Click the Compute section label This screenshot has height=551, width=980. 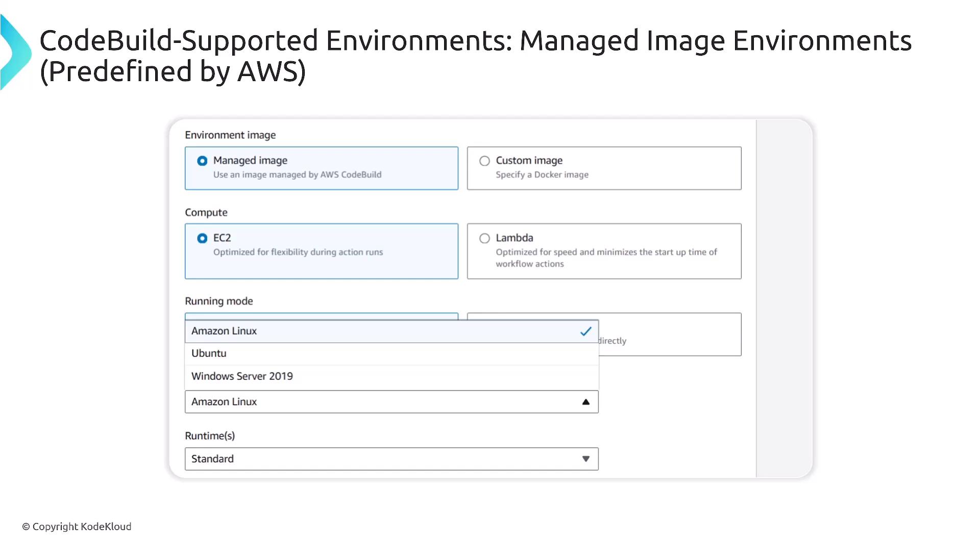(x=206, y=213)
